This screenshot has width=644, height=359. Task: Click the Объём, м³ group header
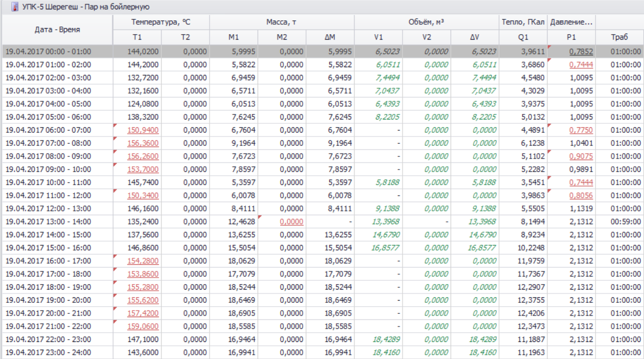(x=427, y=22)
